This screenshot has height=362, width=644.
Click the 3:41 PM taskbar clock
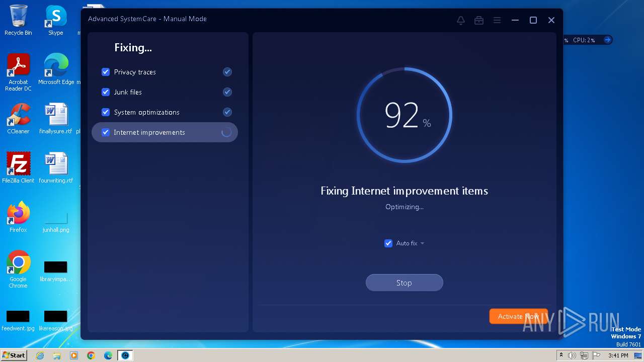[x=618, y=355]
